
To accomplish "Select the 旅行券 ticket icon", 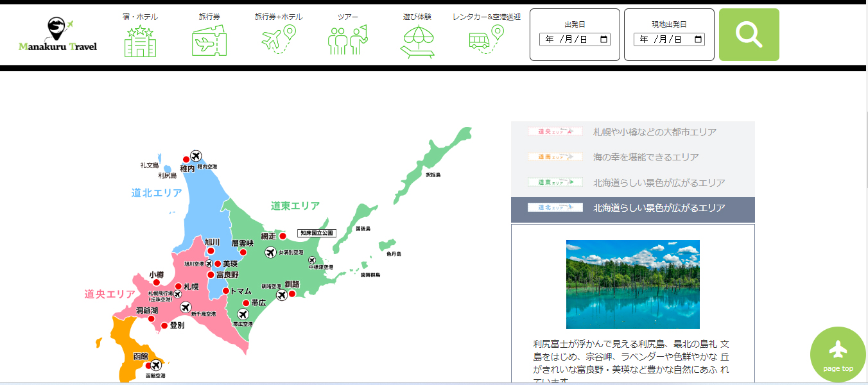I will pyautogui.click(x=209, y=41).
